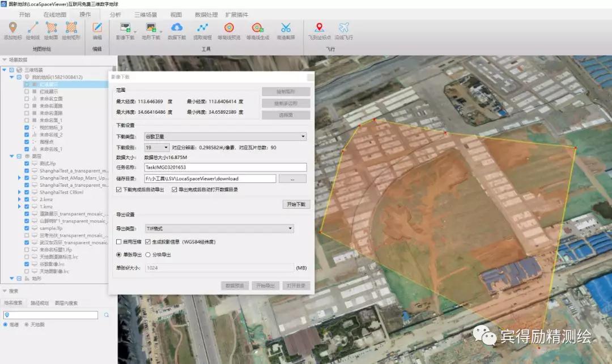Uncheck 下载完成后自动导出 checkbox

coord(119,190)
